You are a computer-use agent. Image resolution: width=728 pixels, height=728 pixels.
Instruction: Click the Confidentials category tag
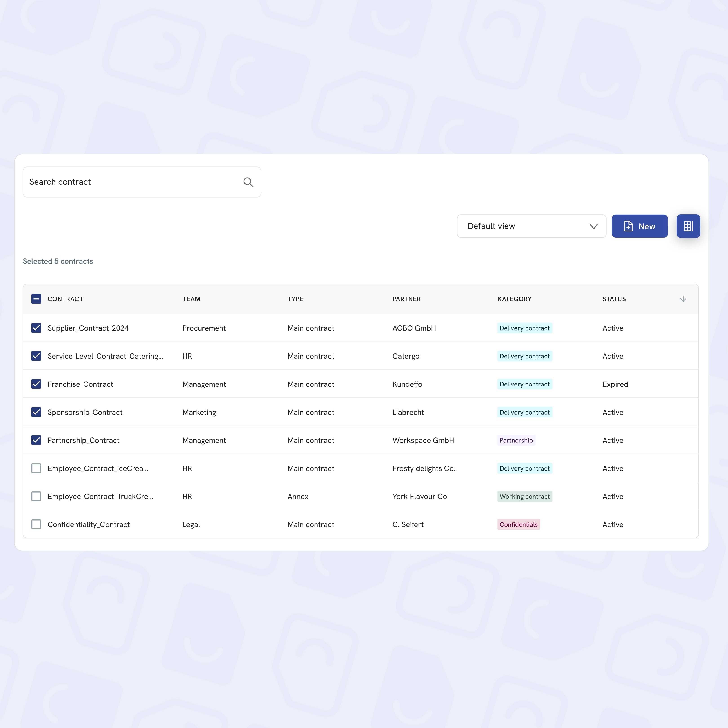coord(519,524)
